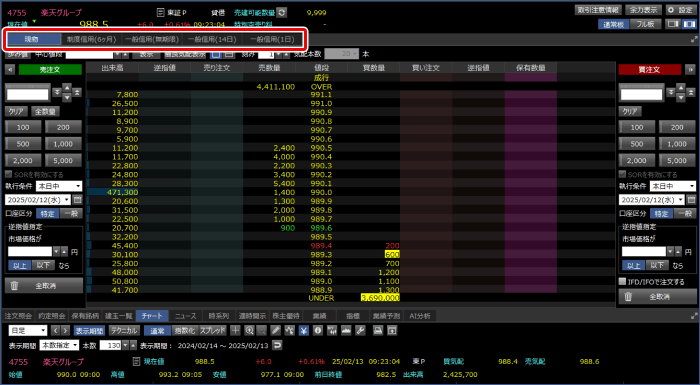Select 一般 account on sell side
The height and width of the screenshot is (385, 700).
71,213
